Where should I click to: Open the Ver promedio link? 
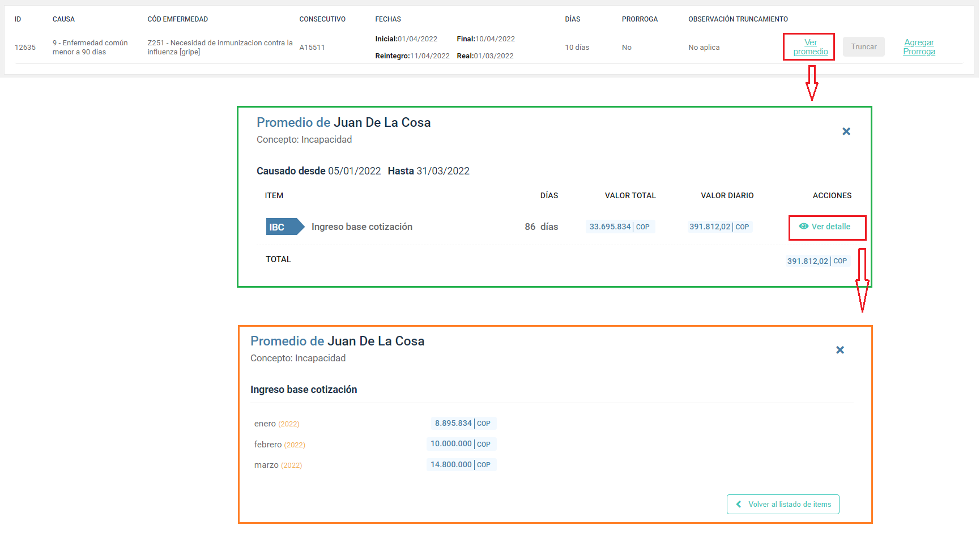point(810,47)
